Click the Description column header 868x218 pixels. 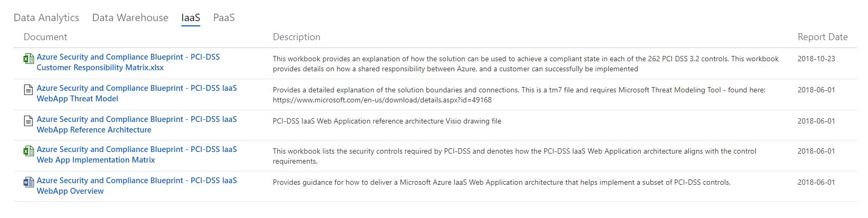pos(296,37)
